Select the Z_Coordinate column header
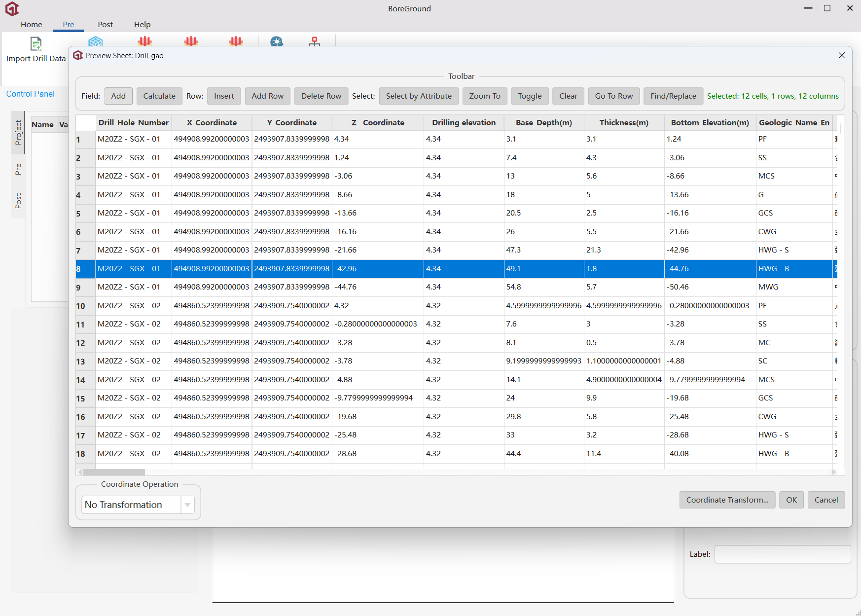The image size is (861, 616). coord(378,123)
